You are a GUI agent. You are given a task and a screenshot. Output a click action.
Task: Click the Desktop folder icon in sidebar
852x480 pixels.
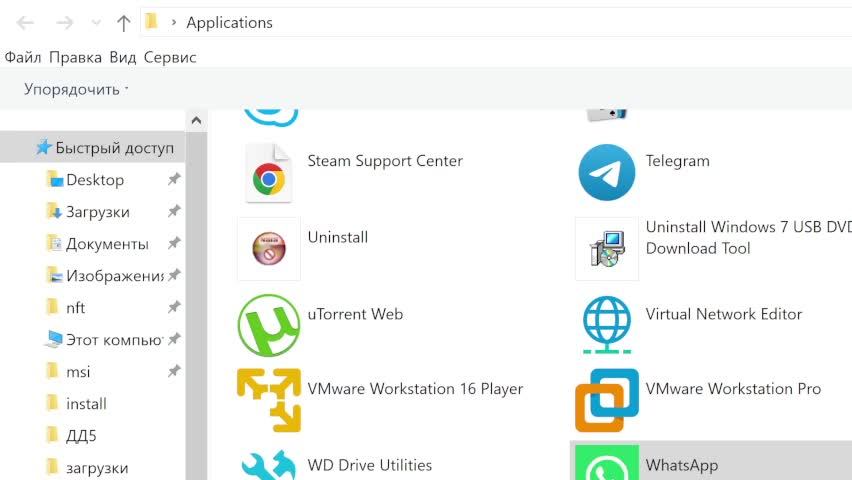tap(54, 179)
